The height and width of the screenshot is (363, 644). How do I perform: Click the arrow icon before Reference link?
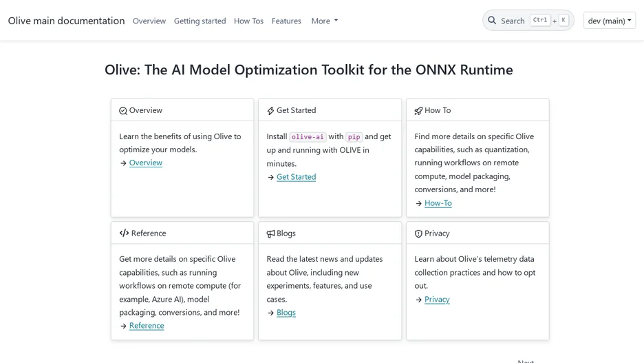pyautogui.click(x=123, y=326)
